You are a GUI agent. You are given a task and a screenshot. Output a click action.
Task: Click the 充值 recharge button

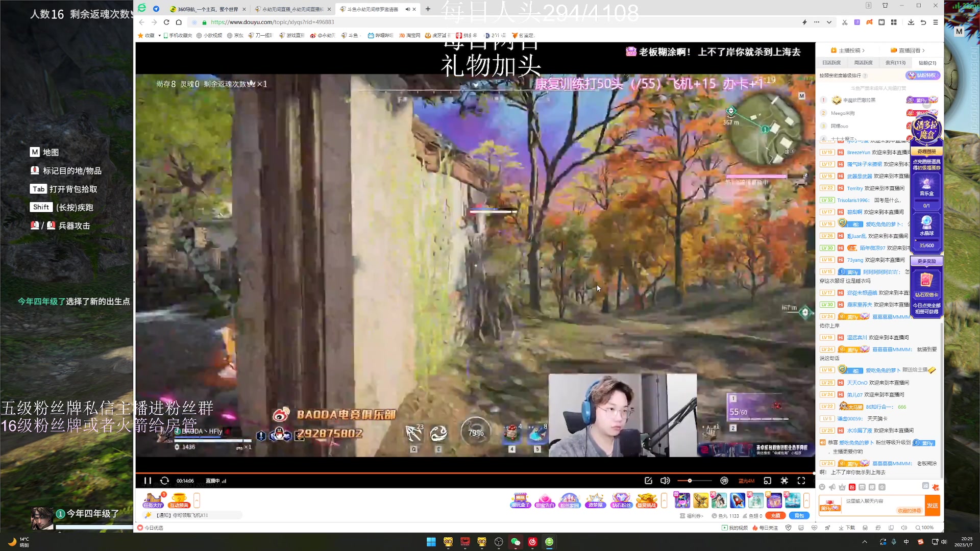click(x=775, y=516)
